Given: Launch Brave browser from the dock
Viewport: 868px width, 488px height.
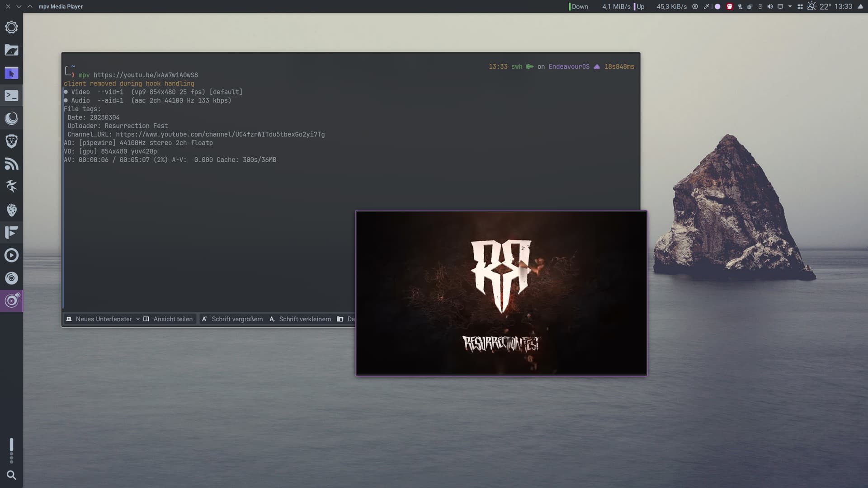Looking at the screenshot, I should point(11,141).
